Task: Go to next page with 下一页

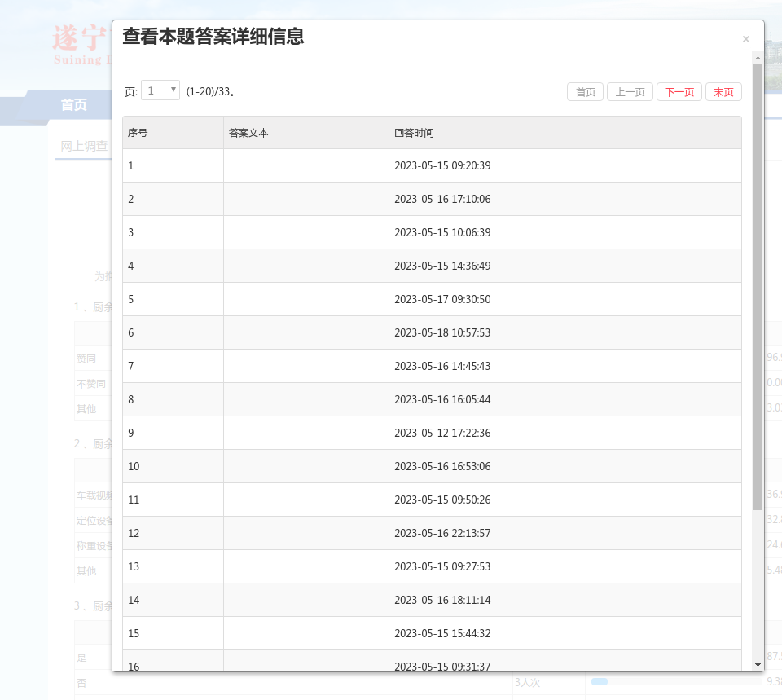Action: [x=679, y=92]
